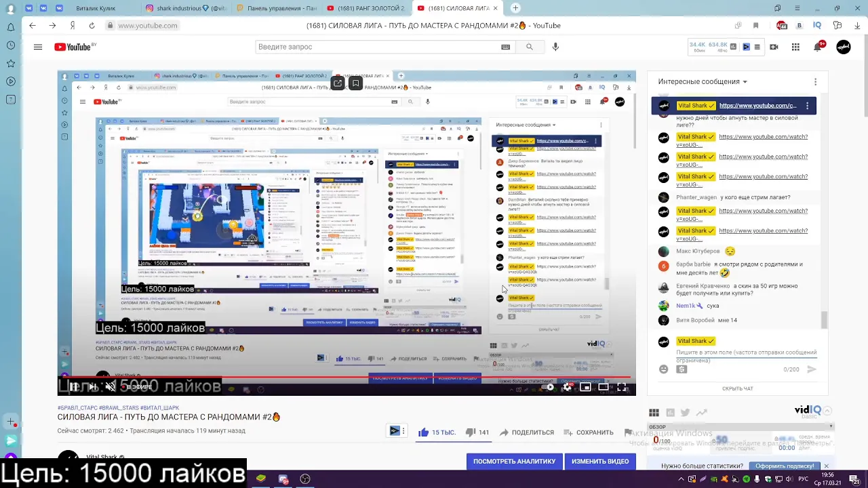Viewport: 868px width, 488px height.
Task: Like the video with 15 ТЫС. likes
Action: tap(437, 432)
